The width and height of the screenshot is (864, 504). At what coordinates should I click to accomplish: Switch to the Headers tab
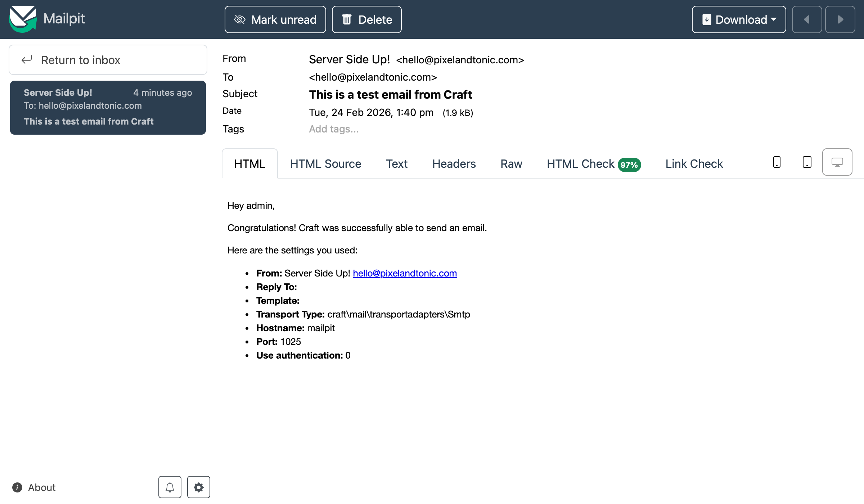pyautogui.click(x=454, y=164)
